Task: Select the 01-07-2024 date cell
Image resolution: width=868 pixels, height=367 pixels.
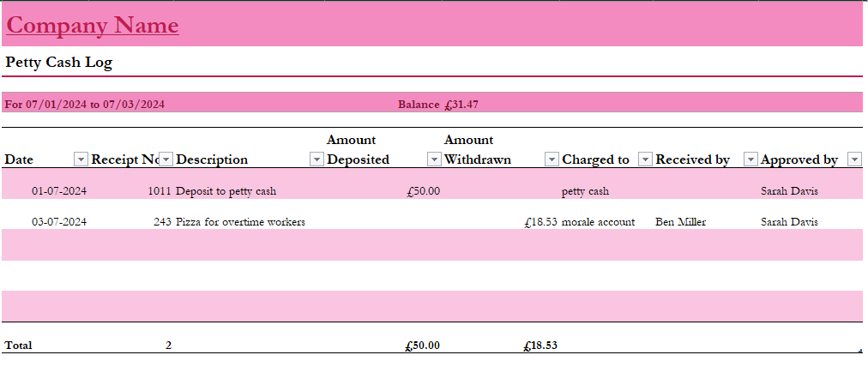Action: click(58, 191)
